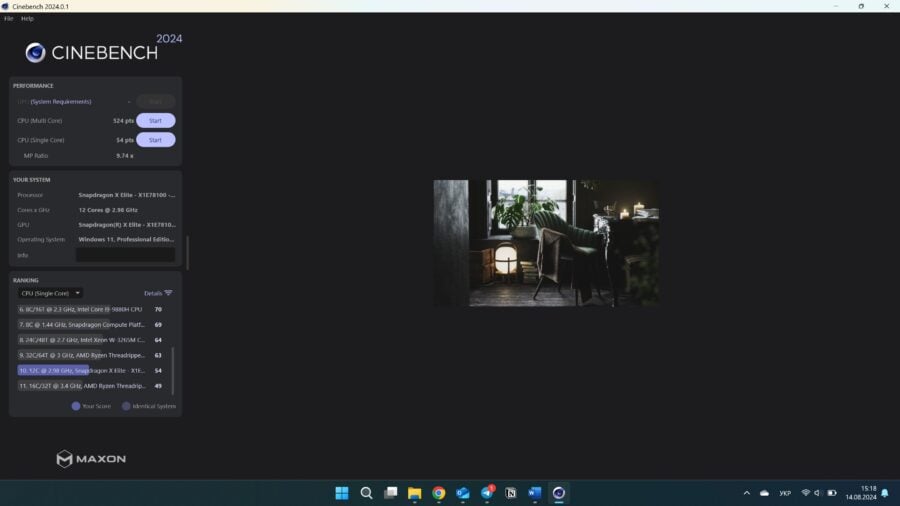Click the ranking list scrollbar
Viewport: 900px width, 506px height.
pyautogui.click(x=173, y=371)
